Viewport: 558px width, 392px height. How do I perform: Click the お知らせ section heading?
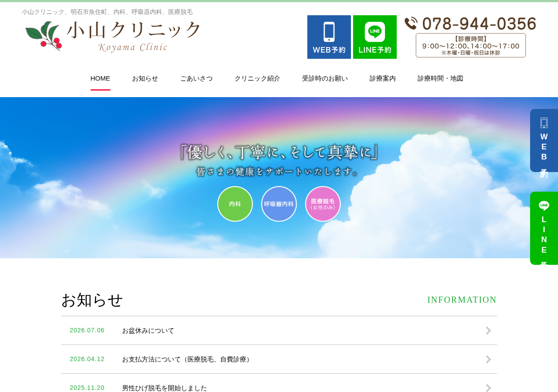click(x=92, y=300)
